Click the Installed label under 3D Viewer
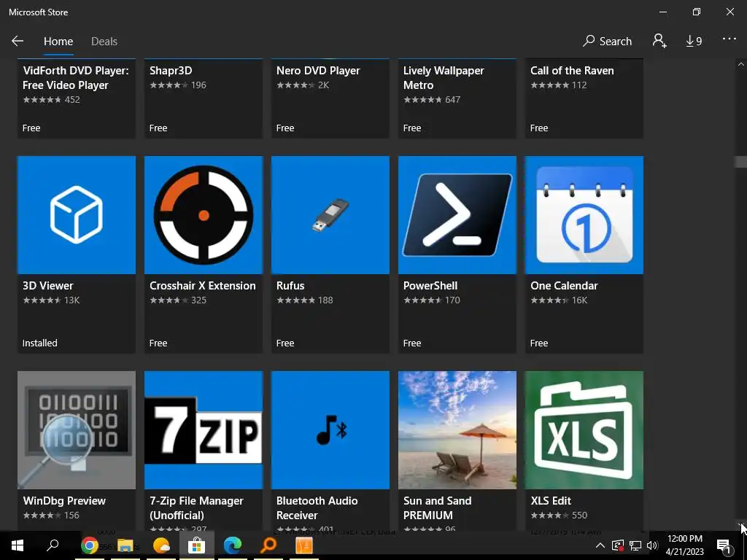This screenshot has height=560, width=747. (x=39, y=343)
